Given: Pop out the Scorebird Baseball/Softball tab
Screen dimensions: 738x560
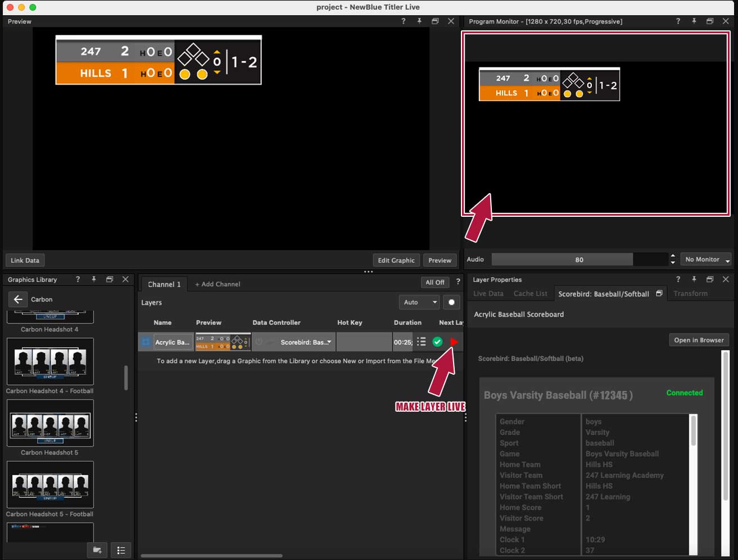Looking at the screenshot, I should (659, 293).
